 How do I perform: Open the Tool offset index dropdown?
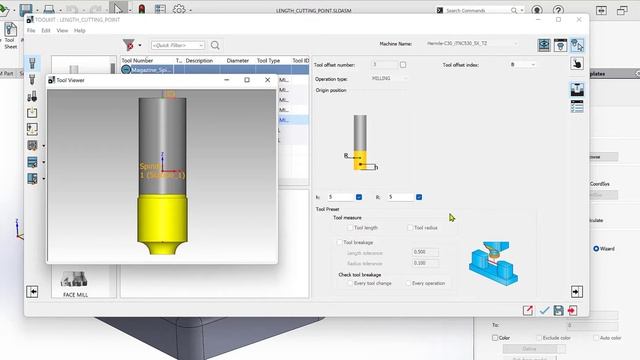point(533,65)
